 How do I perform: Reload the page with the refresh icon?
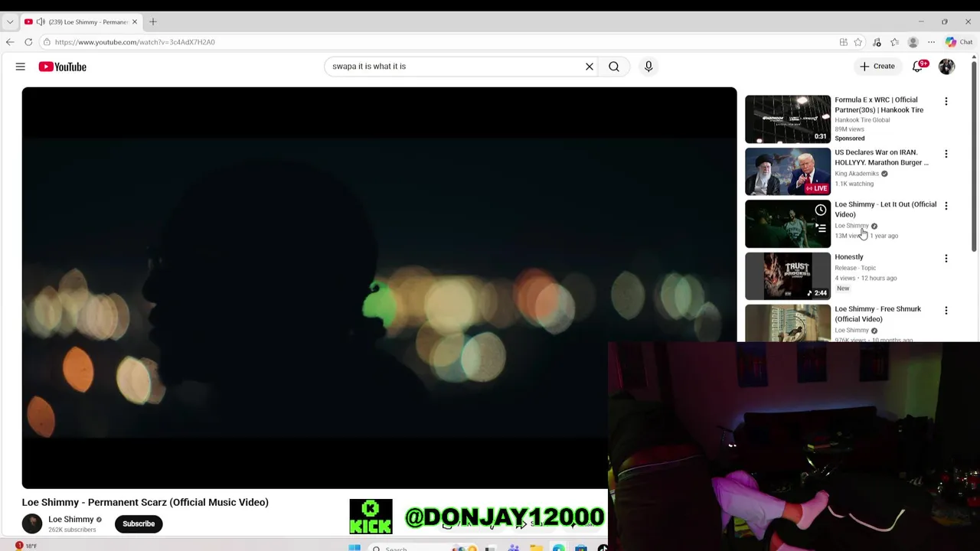coord(28,42)
